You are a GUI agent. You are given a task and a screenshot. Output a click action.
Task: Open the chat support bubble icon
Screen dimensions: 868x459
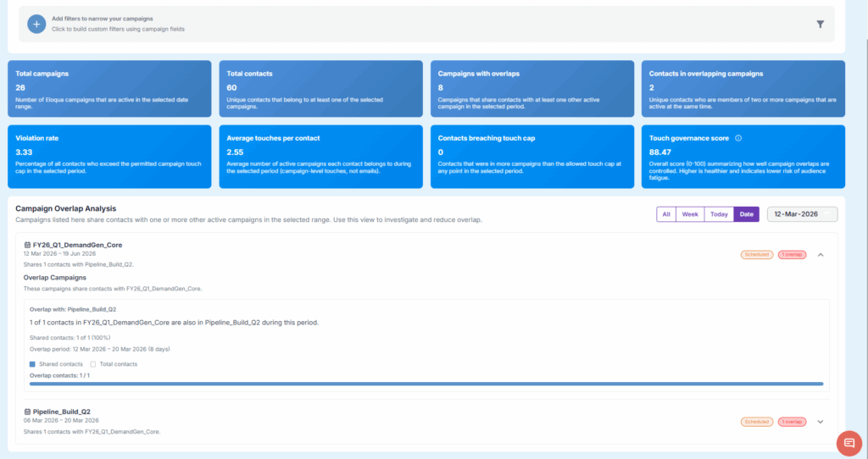(848, 442)
